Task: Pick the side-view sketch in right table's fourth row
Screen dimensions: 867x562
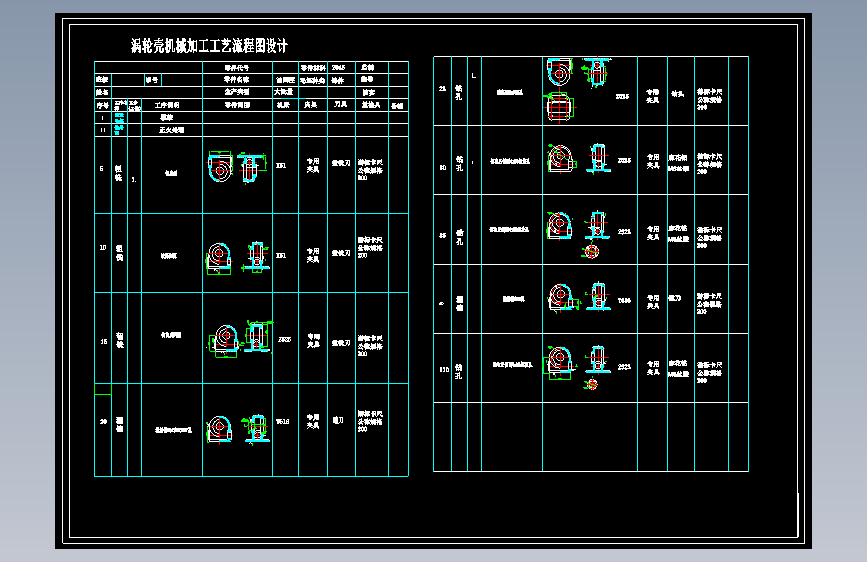Action: click(598, 296)
